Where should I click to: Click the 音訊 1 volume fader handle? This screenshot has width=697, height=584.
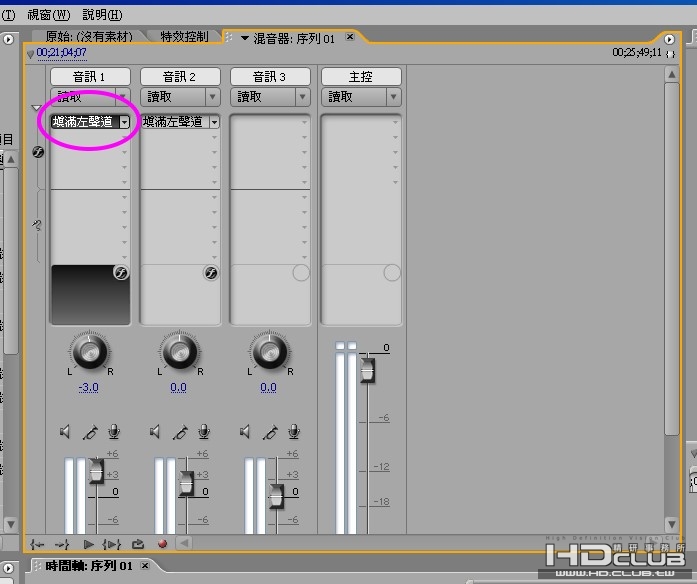pyautogui.click(x=96, y=470)
